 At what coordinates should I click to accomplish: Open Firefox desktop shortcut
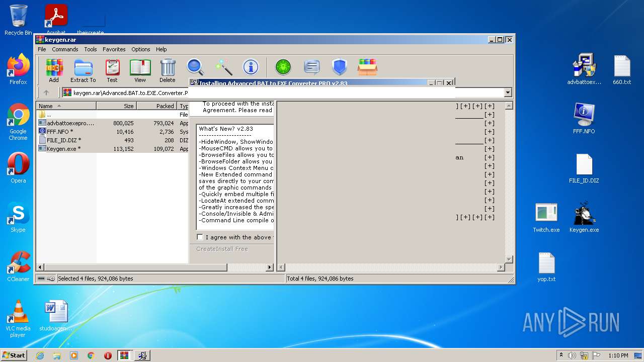[x=18, y=69]
